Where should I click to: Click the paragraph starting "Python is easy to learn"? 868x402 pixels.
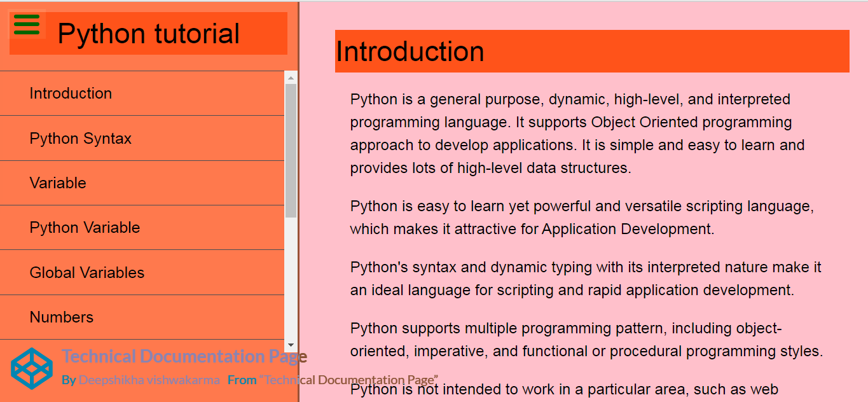[x=582, y=218]
